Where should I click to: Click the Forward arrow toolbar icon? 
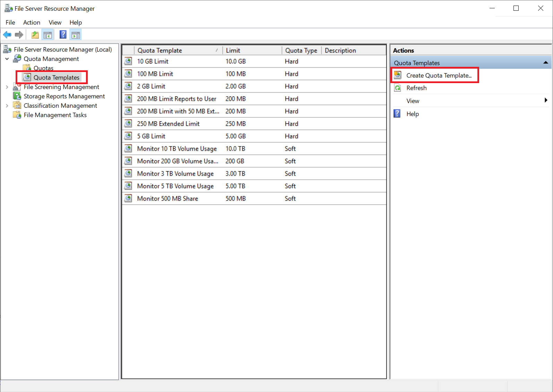[19, 35]
